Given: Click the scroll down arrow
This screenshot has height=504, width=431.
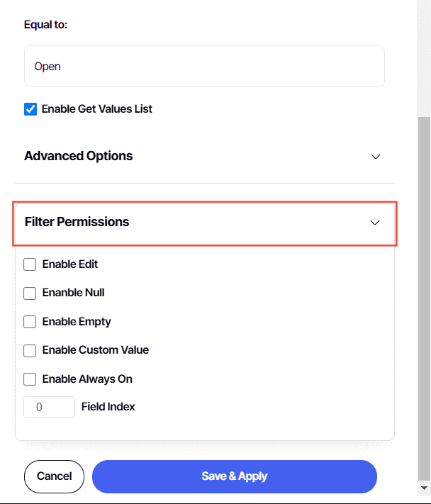Looking at the screenshot, I should (x=424, y=488).
